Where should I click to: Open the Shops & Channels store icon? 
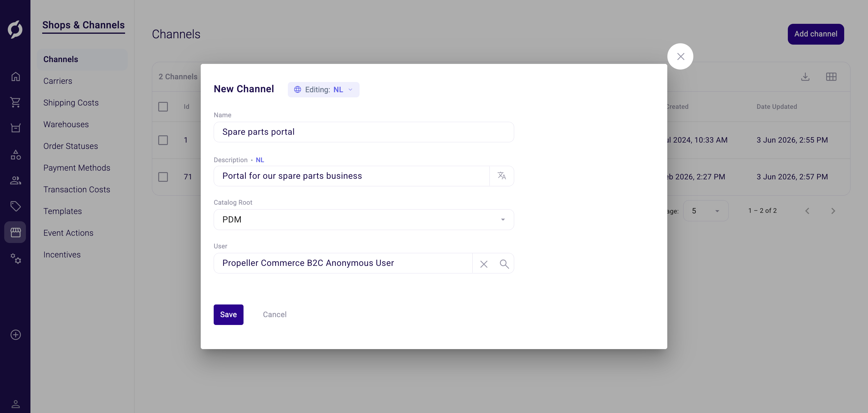[15, 232]
